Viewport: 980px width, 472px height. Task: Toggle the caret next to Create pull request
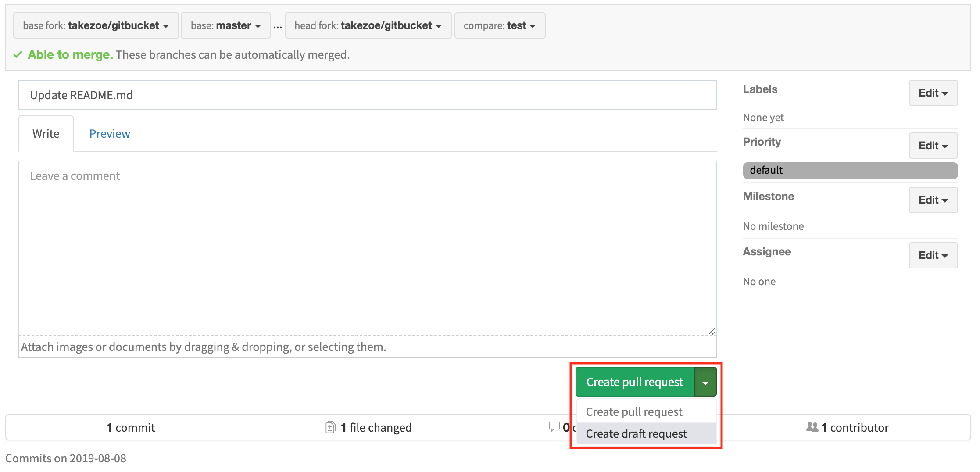tap(705, 382)
